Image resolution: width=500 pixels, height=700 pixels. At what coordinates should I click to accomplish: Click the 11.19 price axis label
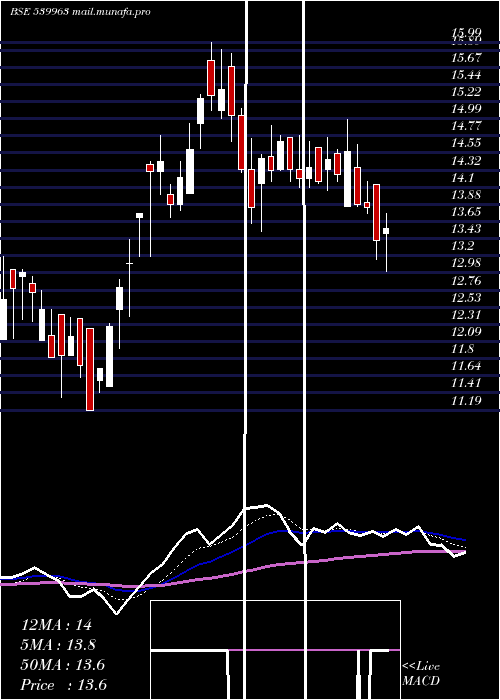point(467,400)
